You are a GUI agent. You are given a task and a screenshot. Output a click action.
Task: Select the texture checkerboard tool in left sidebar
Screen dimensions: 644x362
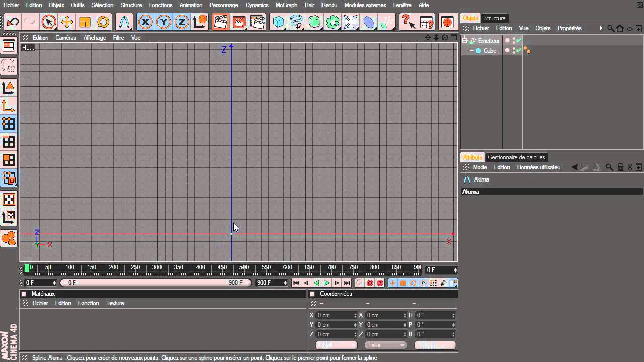[9, 200]
